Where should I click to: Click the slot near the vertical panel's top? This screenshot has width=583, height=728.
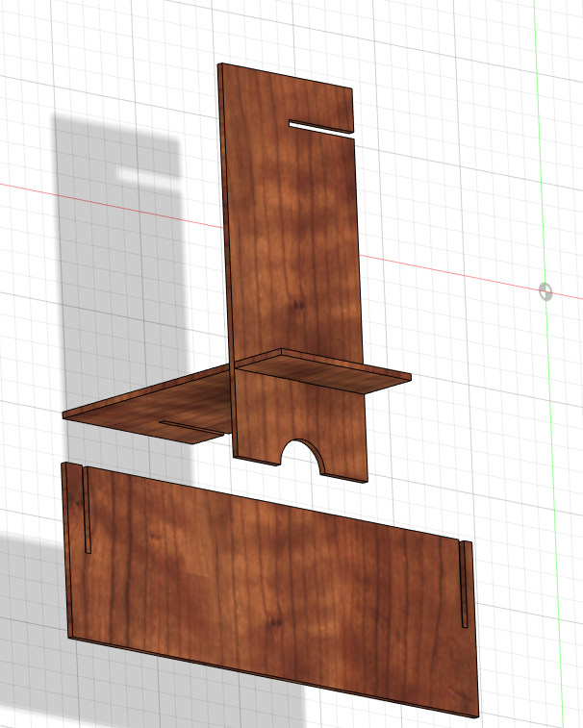point(320,125)
